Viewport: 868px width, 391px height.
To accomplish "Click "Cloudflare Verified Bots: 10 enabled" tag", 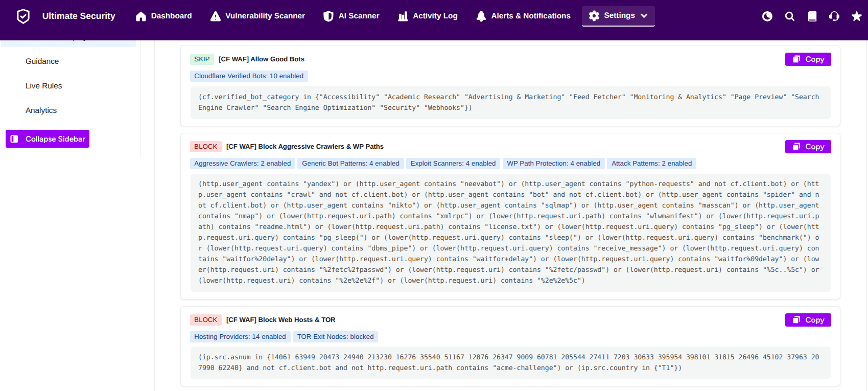I will [249, 76].
